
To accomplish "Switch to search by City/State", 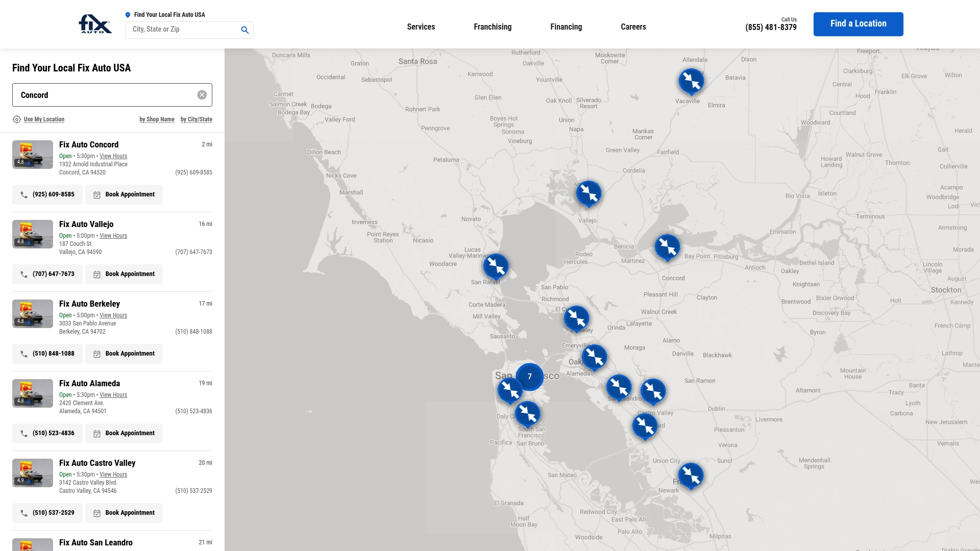I will click(197, 119).
